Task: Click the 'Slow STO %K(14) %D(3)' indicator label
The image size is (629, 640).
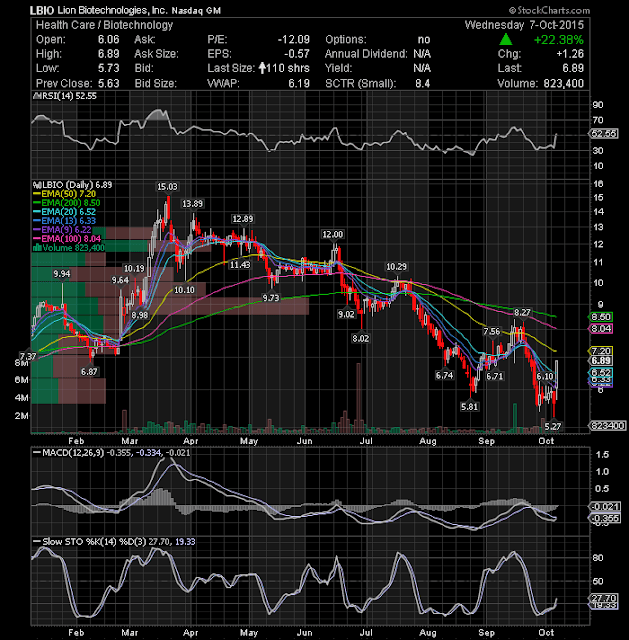Action: click(94, 542)
